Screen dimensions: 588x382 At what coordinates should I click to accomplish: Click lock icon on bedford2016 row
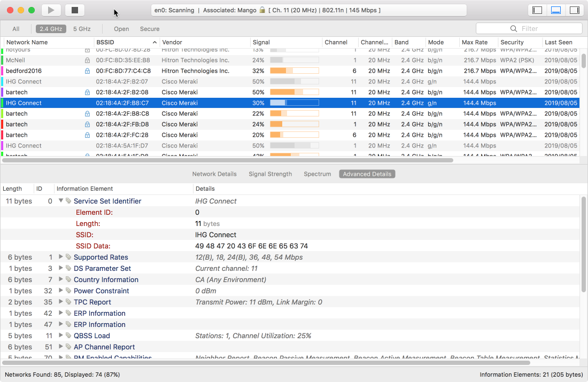tap(87, 71)
